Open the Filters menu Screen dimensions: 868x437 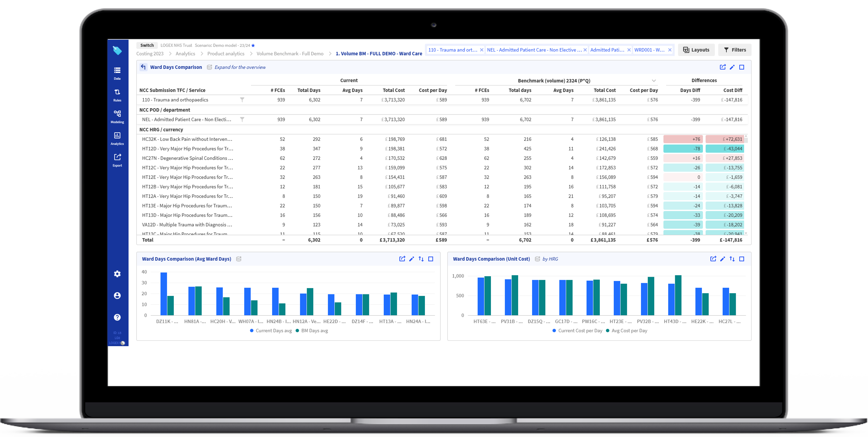tap(735, 50)
